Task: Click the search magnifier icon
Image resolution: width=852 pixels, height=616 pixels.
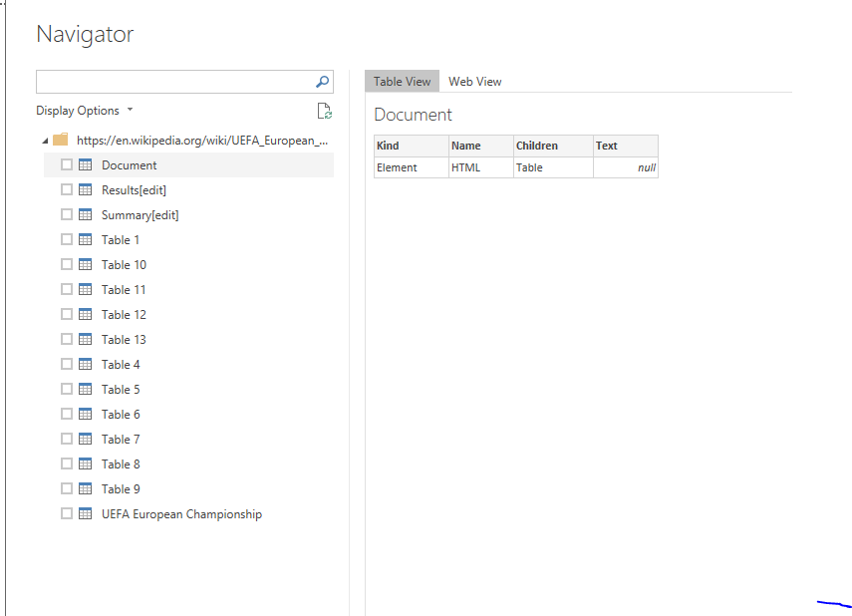Action: pyautogui.click(x=322, y=82)
